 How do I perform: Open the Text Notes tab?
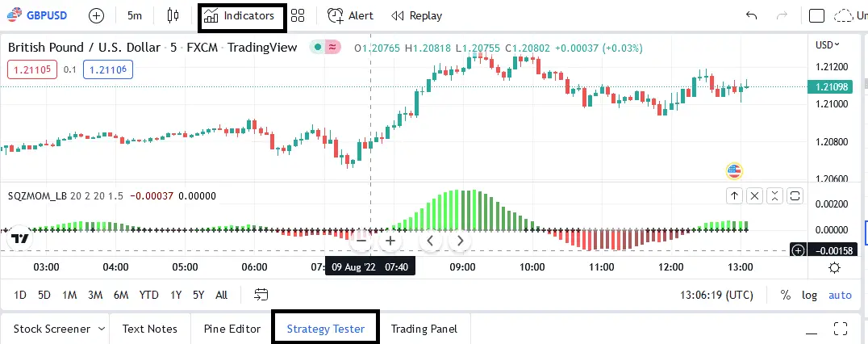click(150, 329)
